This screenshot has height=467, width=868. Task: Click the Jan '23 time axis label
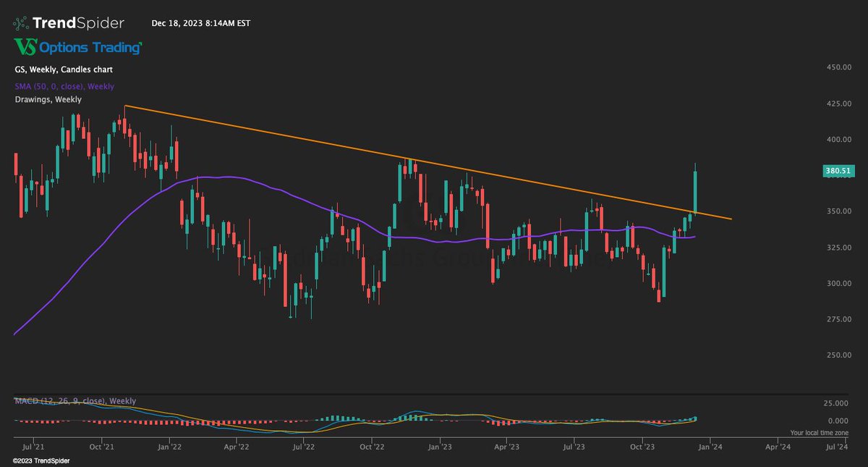[x=440, y=447]
